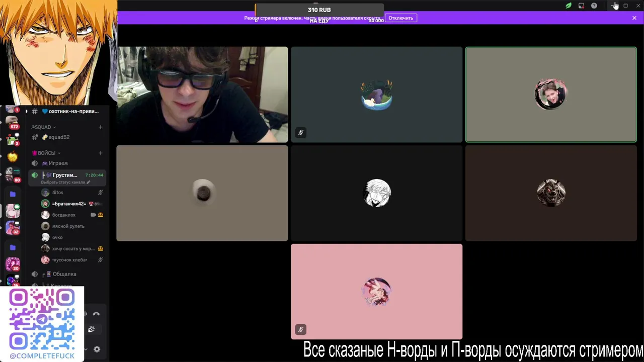Open User Settings via the gear icon

[97, 349]
